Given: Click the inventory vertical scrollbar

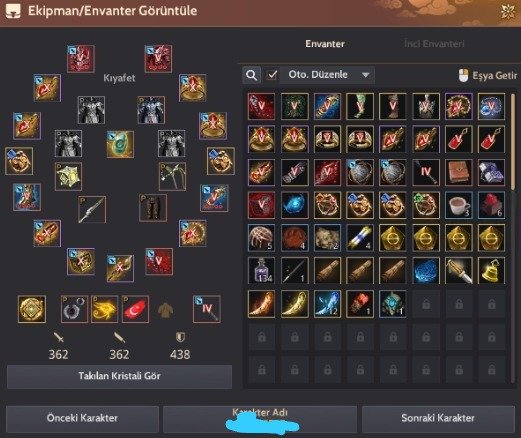Looking at the screenshot, I should click(x=513, y=140).
